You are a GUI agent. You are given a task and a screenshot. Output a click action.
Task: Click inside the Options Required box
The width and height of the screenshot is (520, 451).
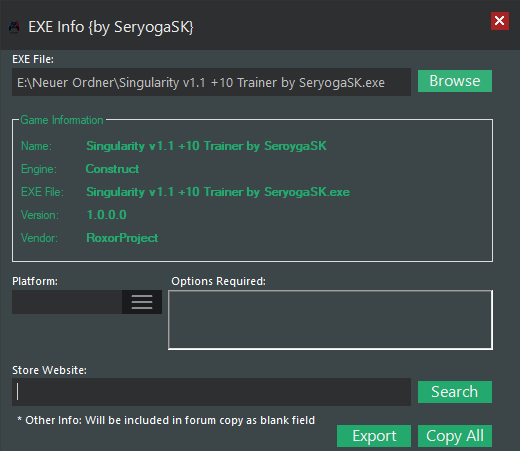pyautogui.click(x=330, y=320)
